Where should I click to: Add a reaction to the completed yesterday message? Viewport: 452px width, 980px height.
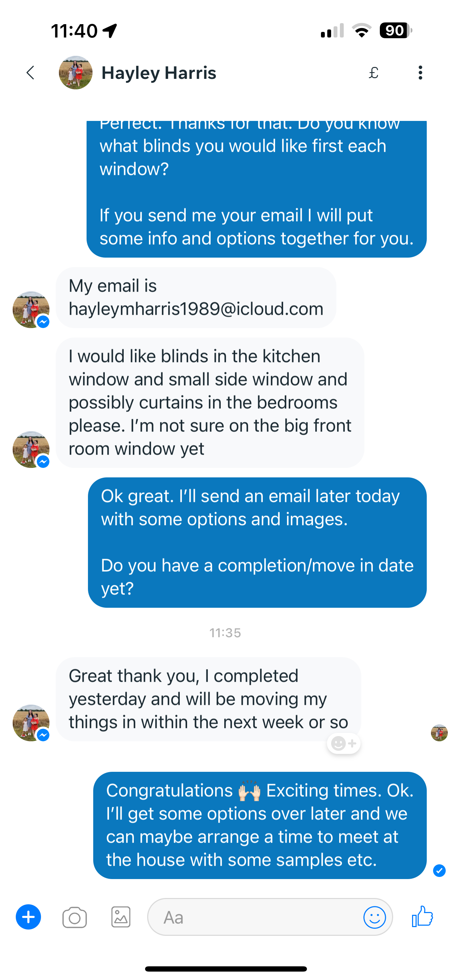pyautogui.click(x=344, y=743)
